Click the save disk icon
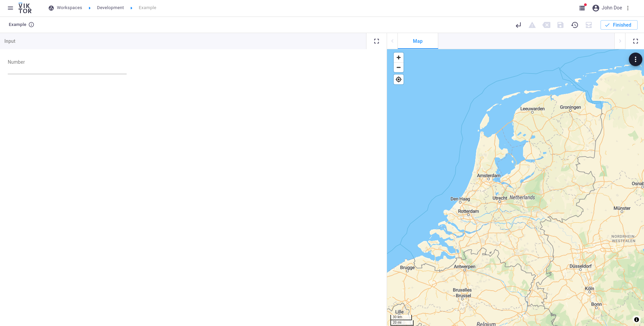This screenshot has width=644, height=326. 560,25
